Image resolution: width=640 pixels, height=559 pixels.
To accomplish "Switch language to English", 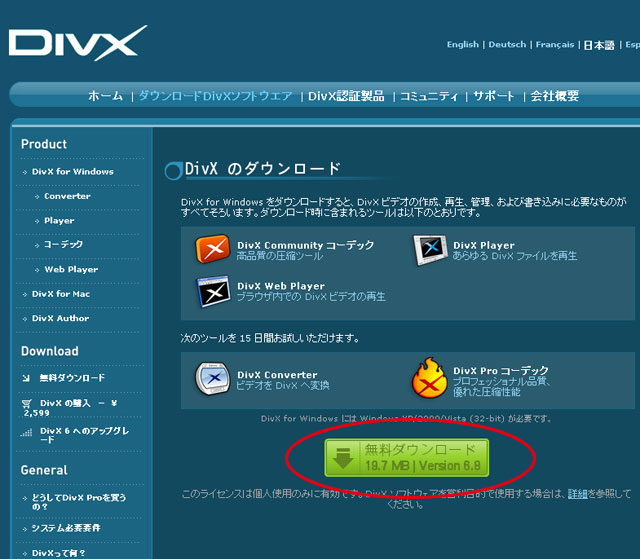I will click(x=462, y=44).
